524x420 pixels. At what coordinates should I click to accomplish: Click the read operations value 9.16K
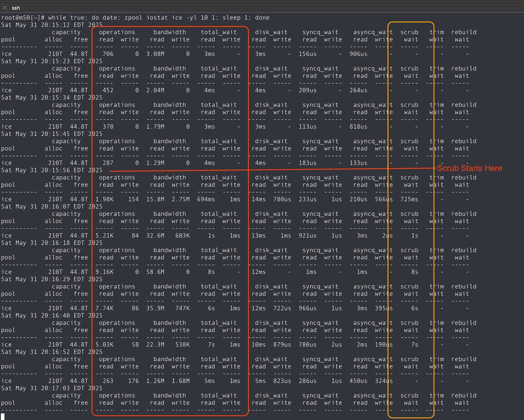pyautogui.click(x=105, y=272)
